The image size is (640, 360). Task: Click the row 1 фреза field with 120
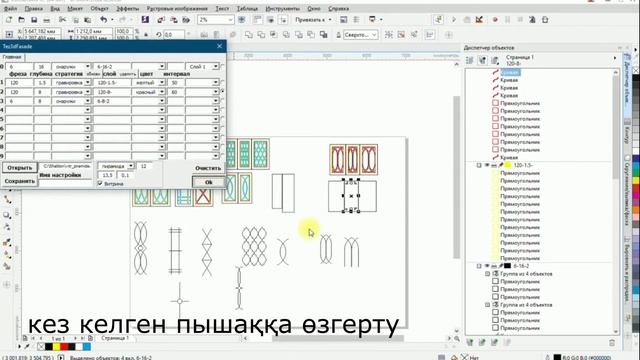click(19, 82)
